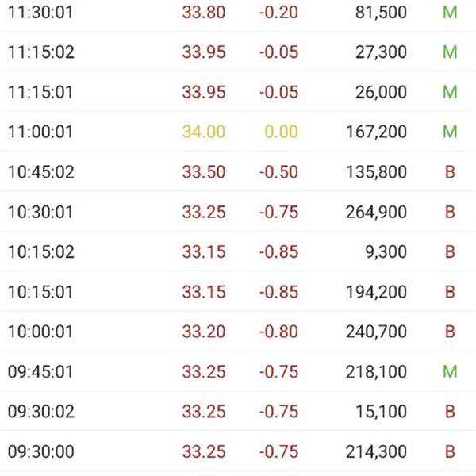Select the 09:30:02 timestamp
The height and width of the screenshot is (476, 476).
point(41,412)
